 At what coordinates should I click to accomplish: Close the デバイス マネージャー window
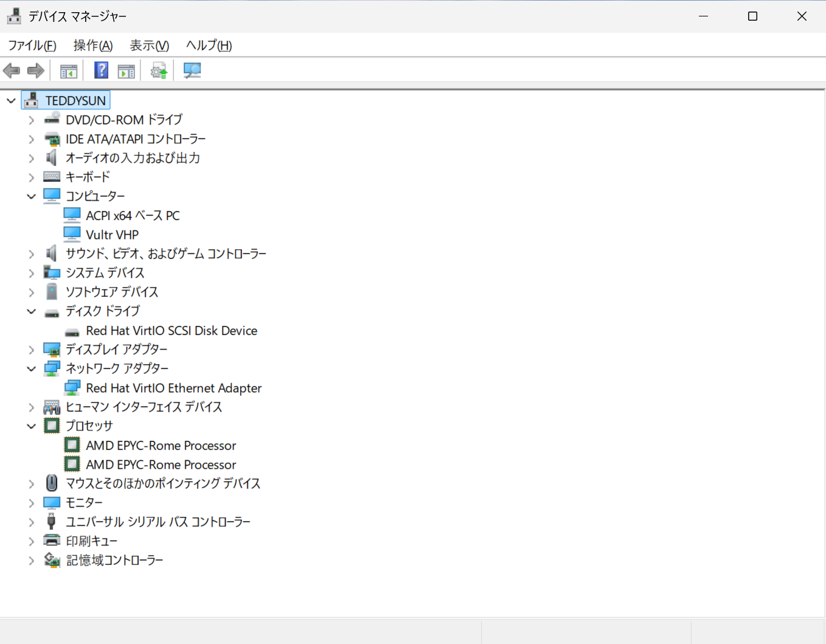(802, 16)
